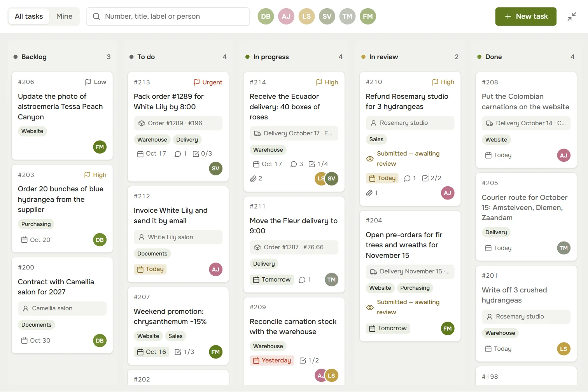The image size is (588, 392).
Task: Click the collapse fullscreen arrows icon
Action: (x=572, y=16)
